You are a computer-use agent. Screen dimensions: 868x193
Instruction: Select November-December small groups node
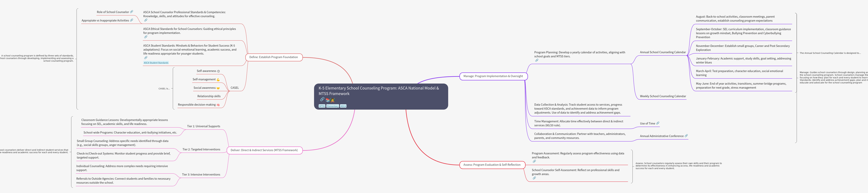coord(743,48)
